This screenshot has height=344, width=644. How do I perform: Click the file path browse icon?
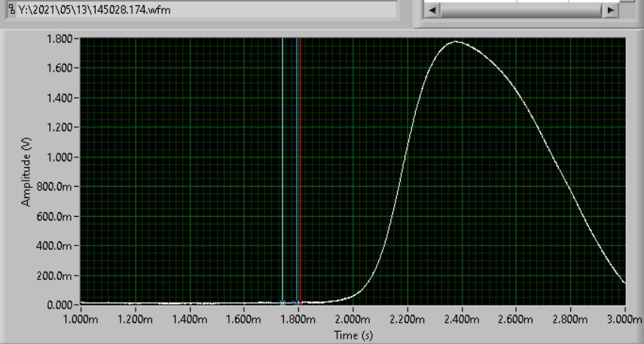pos(12,10)
